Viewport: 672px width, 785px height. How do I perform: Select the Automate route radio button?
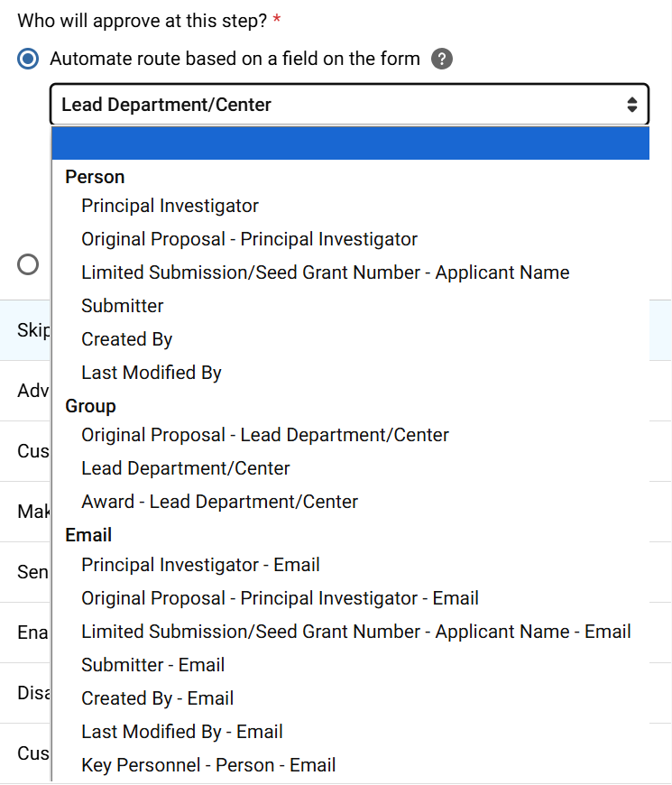pyautogui.click(x=28, y=59)
